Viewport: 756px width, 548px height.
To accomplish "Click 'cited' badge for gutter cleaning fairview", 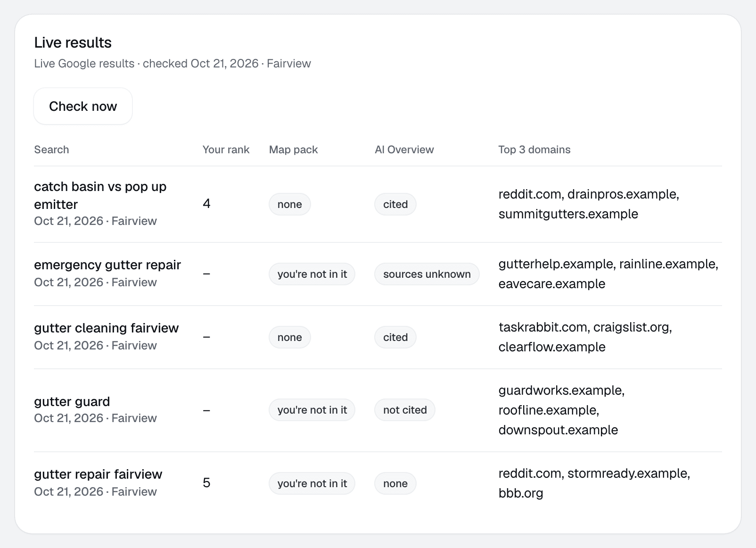I will pos(395,337).
